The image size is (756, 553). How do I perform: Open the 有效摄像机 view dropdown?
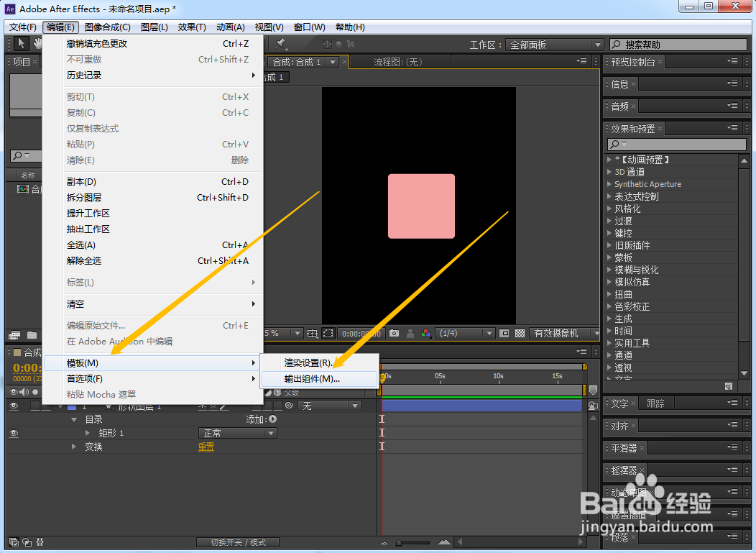pos(565,334)
